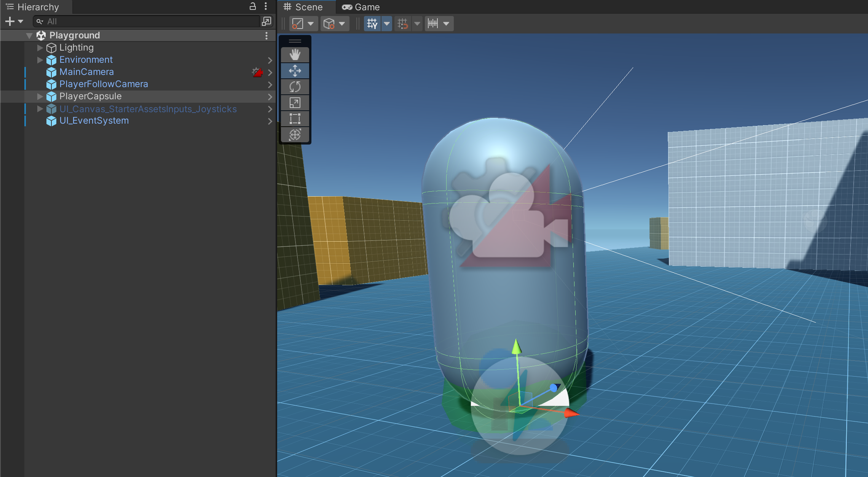Select the Hand view tool
868x477 pixels.
click(295, 55)
